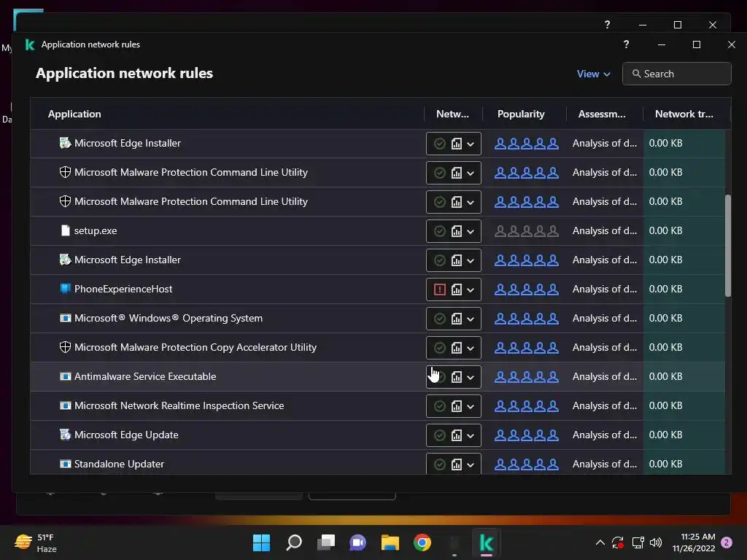This screenshot has height=560, width=747.
Task: Open the notification badge showing 2
Action: click(x=727, y=542)
